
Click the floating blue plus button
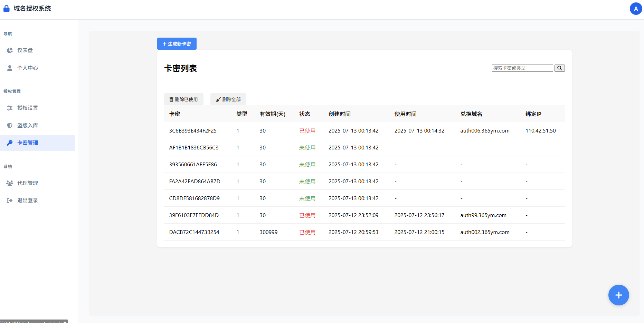[x=618, y=295]
